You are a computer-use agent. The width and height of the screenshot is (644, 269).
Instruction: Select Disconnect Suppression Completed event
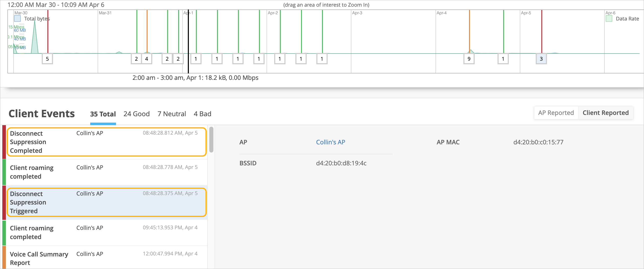(x=106, y=142)
